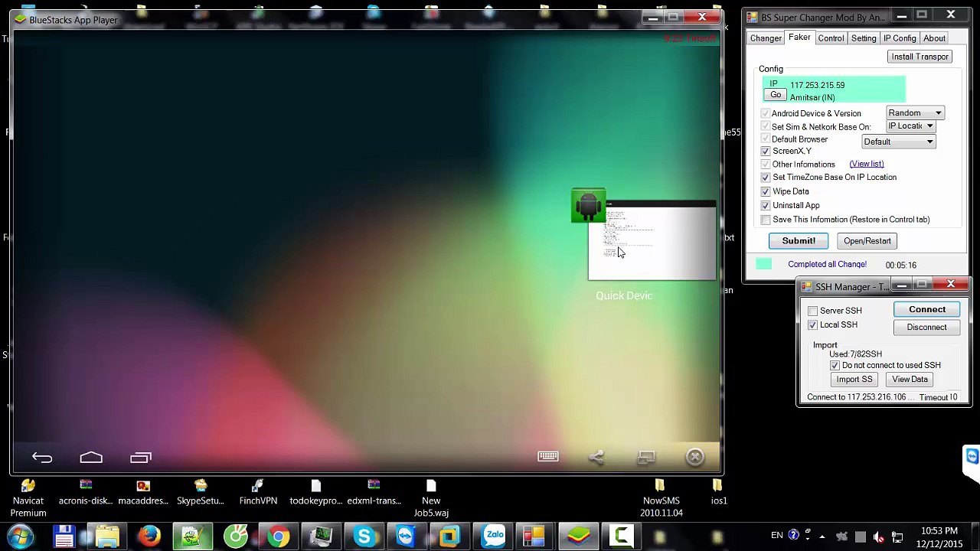This screenshot has width=980, height=551.
Task: Open the green Android app icon
Action: tap(588, 206)
